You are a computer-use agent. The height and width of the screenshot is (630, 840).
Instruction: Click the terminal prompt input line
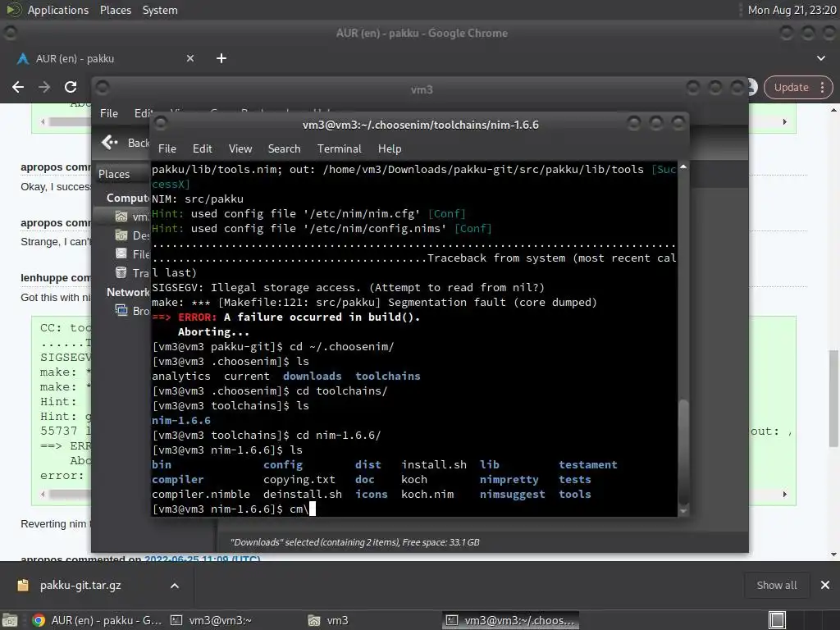point(414,509)
